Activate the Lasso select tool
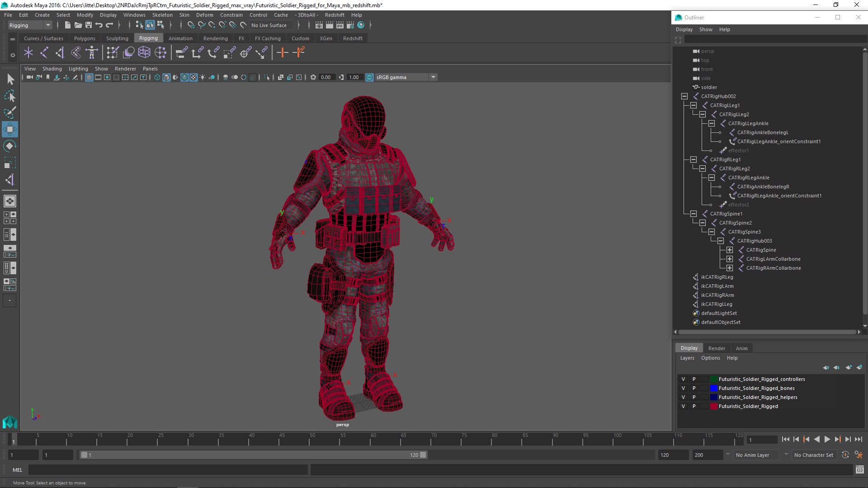 pyautogui.click(x=9, y=96)
